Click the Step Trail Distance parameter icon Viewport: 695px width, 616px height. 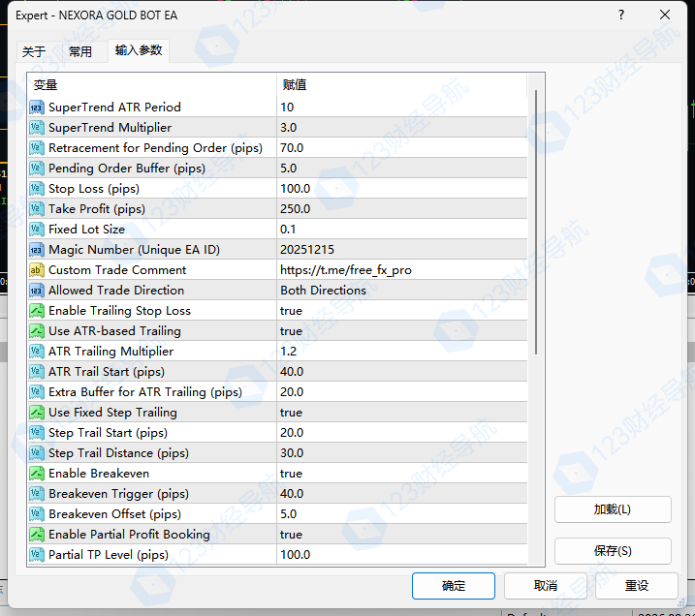tap(36, 453)
